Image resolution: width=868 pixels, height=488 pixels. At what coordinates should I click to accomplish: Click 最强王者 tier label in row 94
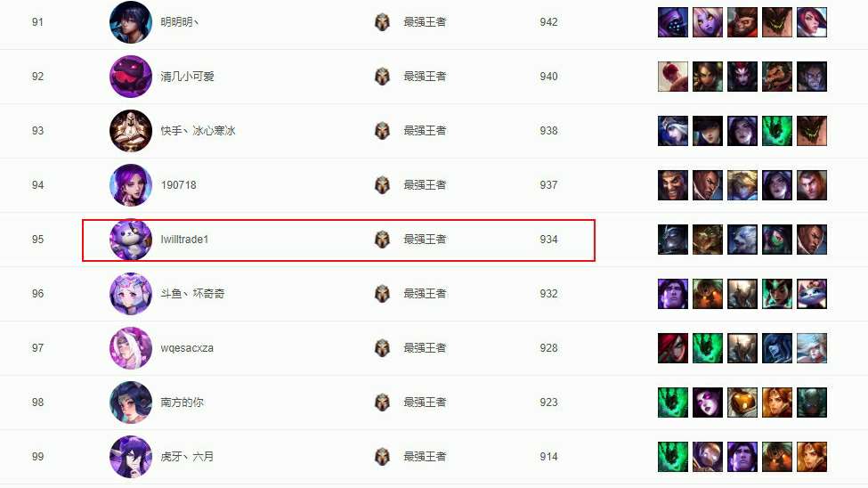click(425, 185)
